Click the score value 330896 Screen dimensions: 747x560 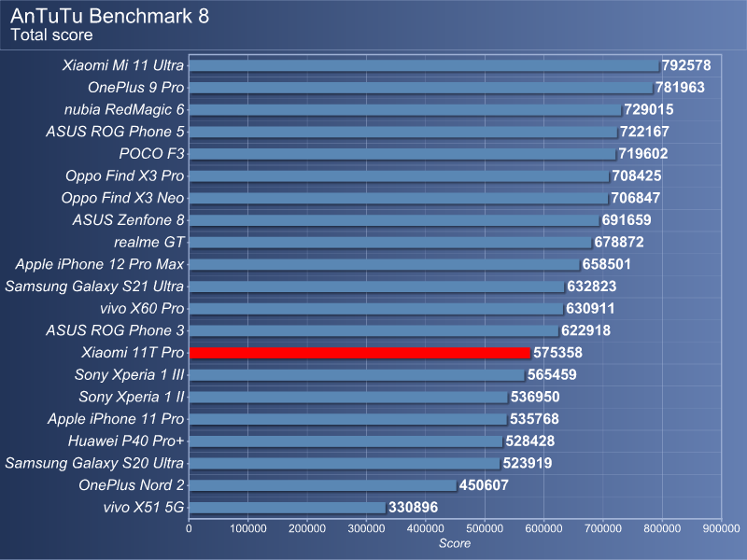[413, 508]
